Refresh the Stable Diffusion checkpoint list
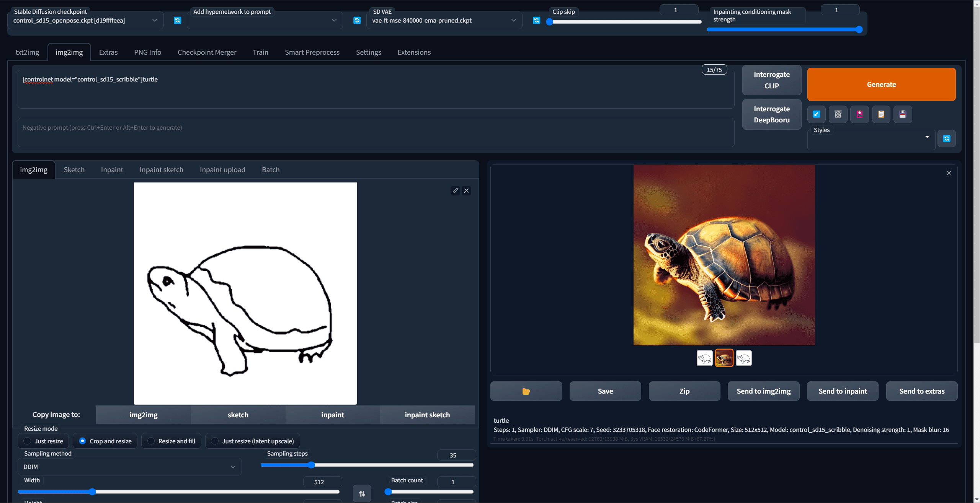 177,21
